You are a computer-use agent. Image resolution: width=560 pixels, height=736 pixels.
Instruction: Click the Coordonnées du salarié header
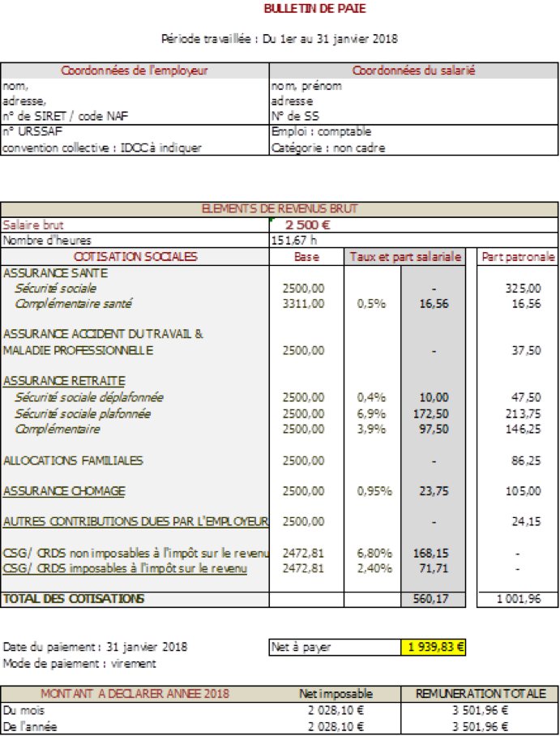[x=413, y=71]
